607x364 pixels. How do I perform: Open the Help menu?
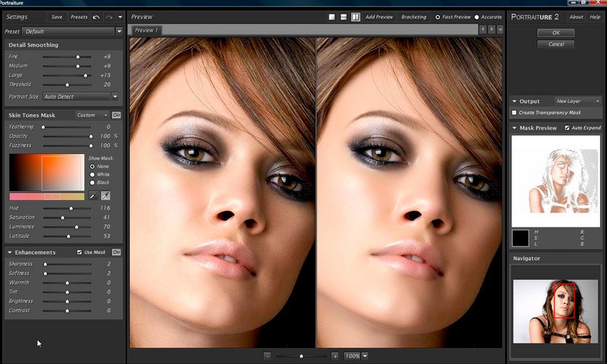tap(595, 17)
